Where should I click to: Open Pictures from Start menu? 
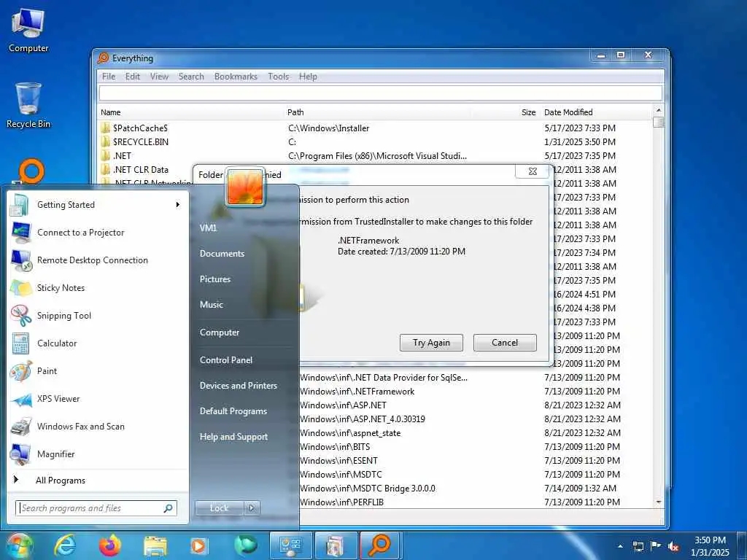coord(215,279)
